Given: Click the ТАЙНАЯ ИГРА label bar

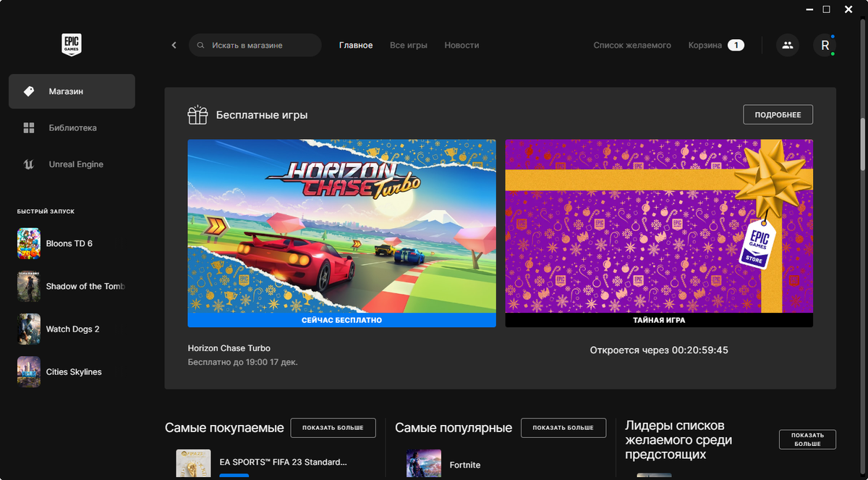Looking at the screenshot, I should click(659, 320).
